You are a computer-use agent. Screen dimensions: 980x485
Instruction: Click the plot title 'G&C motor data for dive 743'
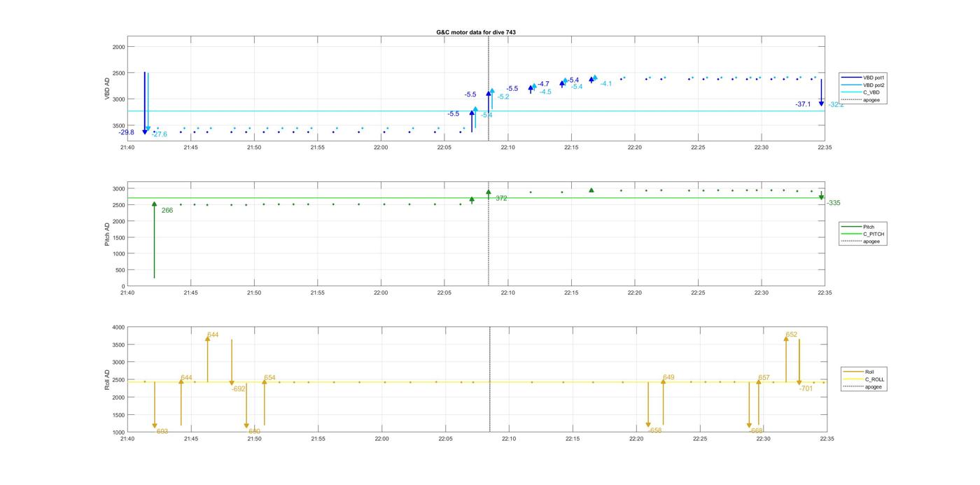pos(476,32)
